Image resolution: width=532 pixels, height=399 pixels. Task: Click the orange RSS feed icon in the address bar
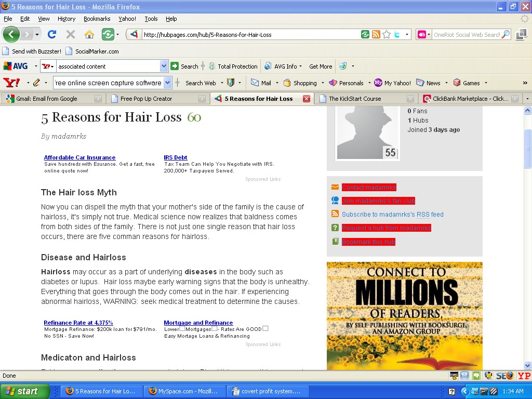376,35
